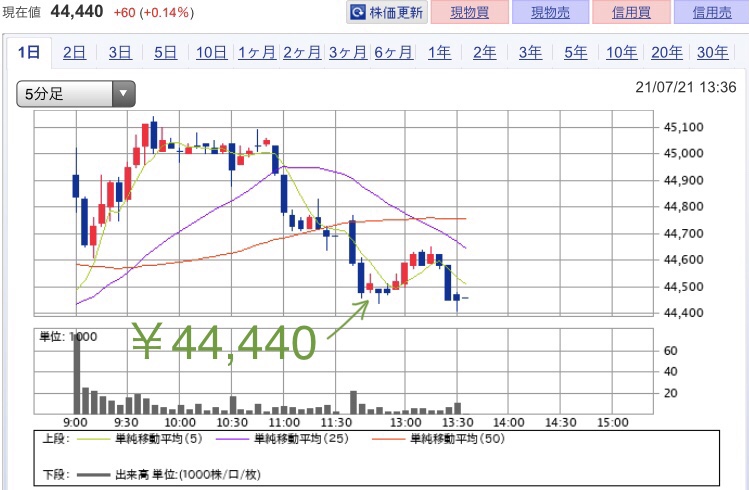Click the 現在値 44,440 price value

coord(77,11)
